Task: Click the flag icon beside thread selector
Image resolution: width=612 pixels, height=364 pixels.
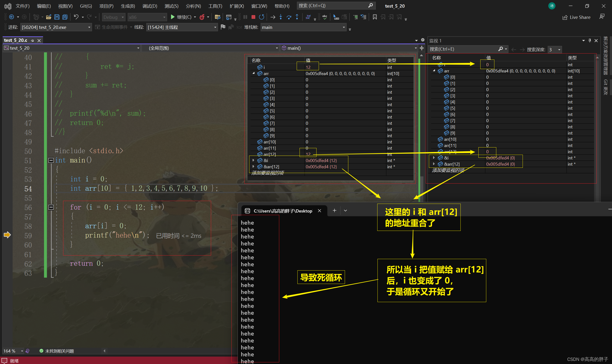Action: [x=223, y=27]
